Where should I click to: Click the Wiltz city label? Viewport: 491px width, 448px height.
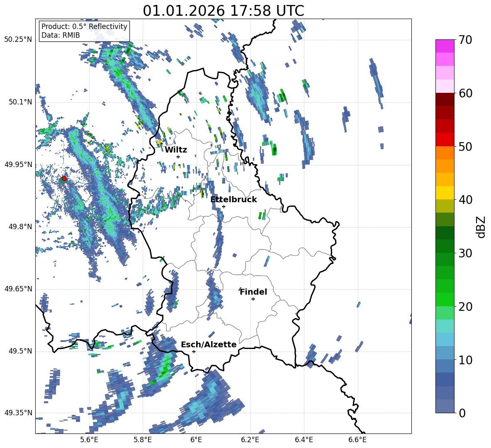point(176,150)
